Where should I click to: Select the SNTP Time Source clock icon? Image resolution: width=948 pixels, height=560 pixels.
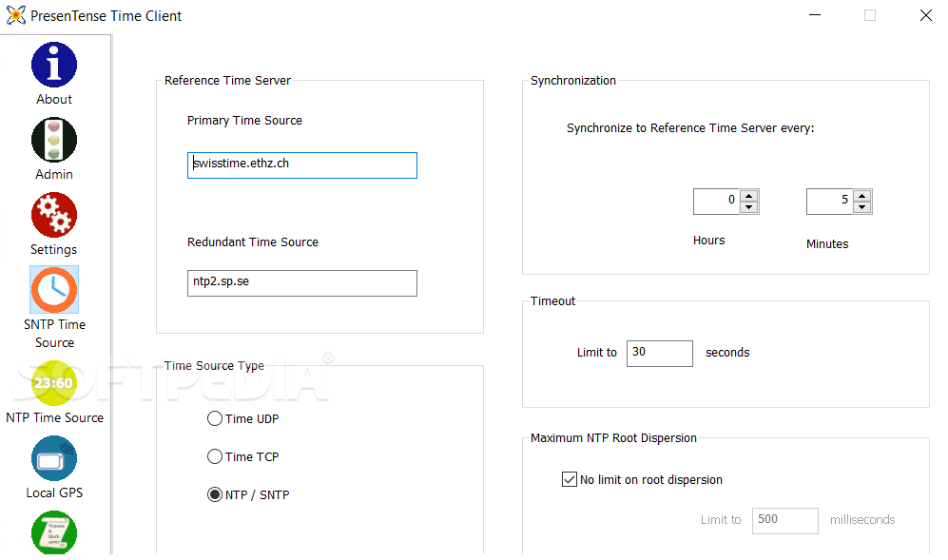pos(54,290)
